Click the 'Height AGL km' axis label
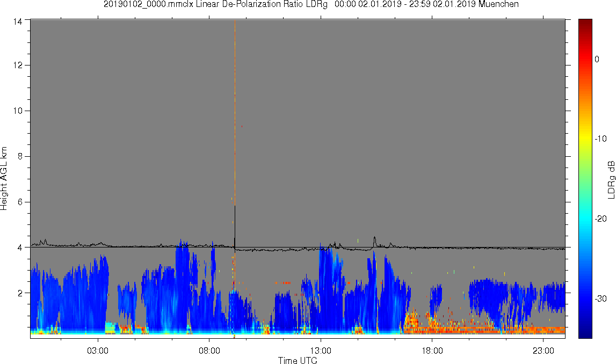Viewport: 616px width, 364px height. (4, 179)
